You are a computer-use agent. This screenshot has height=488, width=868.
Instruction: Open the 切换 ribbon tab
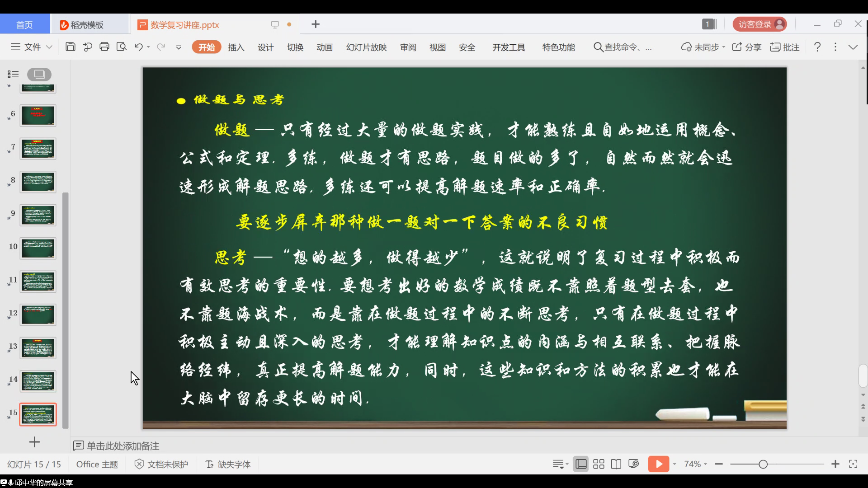(x=295, y=47)
